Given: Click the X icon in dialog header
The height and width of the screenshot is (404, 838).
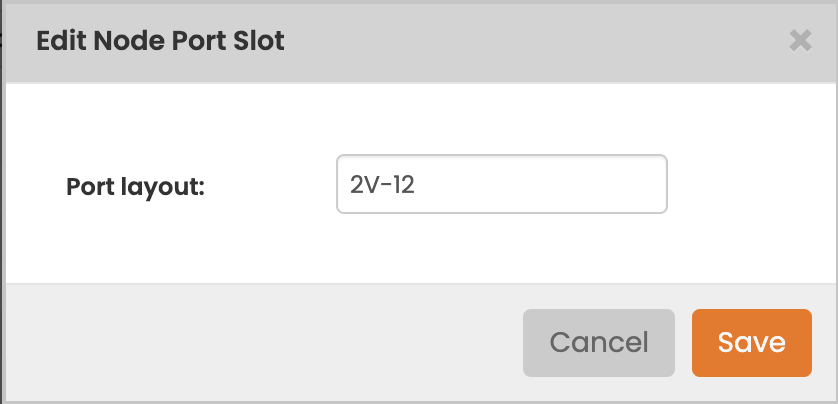Looking at the screenshot, I should 799,41.
